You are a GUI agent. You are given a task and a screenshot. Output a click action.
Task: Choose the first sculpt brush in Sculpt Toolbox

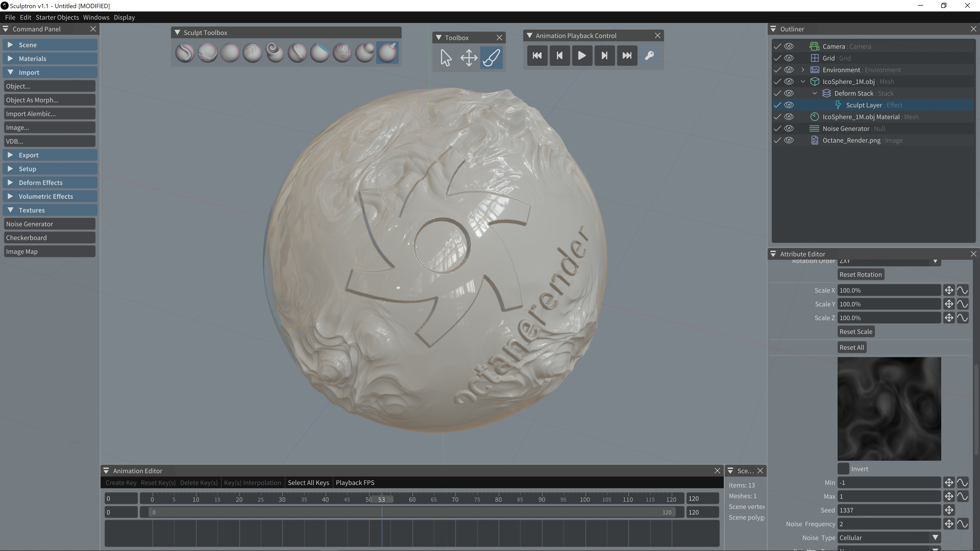click(185, 53)
